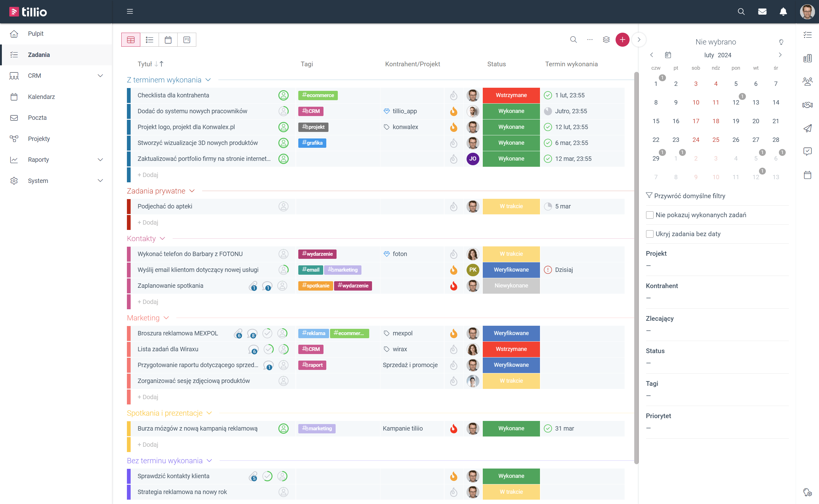The image size is (819, 504).
Task: Change Niewykonane status of Zaplanowanie spotkania
Action: click(511, 286)
